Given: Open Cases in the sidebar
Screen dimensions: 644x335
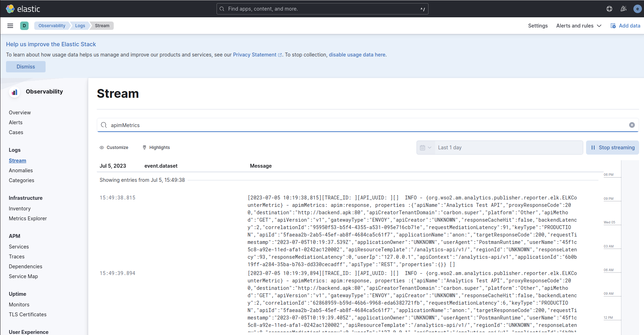Looking at the screenshot, I should 16,132.
